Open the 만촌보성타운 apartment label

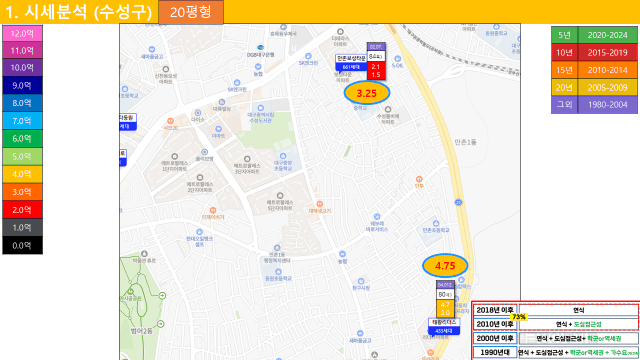coord(351,59)
